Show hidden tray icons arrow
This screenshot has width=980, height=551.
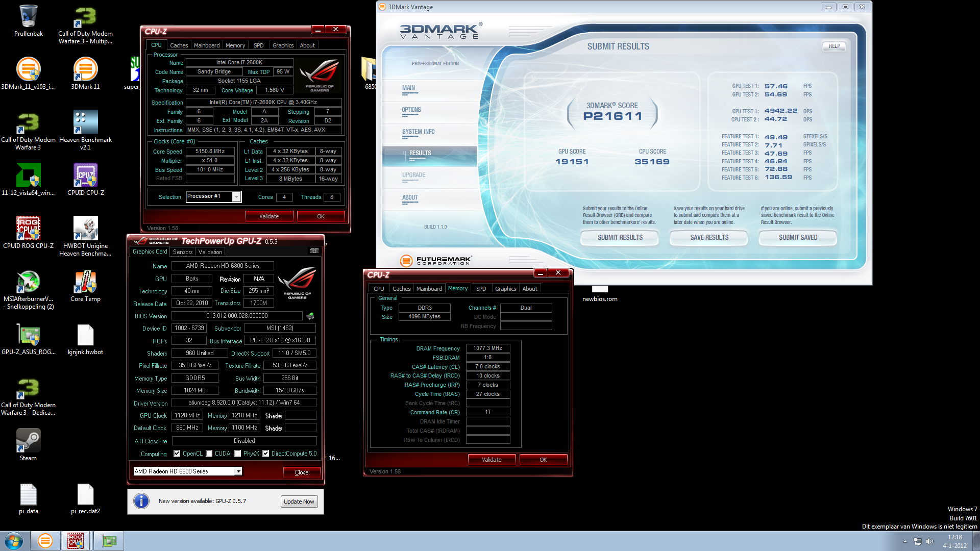pyautogui.click(x=905, y=541)
